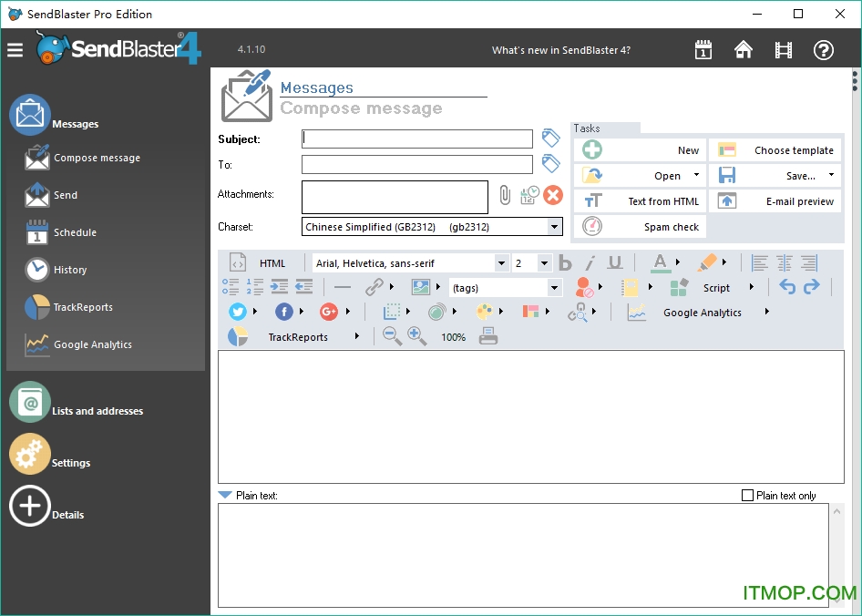Viewport: 862px width, 616px height.
Task: Zoom in the editor
Action: 416,336
